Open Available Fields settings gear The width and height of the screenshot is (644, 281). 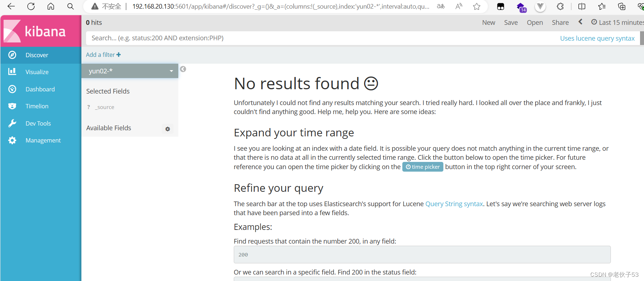click(167, 129)
